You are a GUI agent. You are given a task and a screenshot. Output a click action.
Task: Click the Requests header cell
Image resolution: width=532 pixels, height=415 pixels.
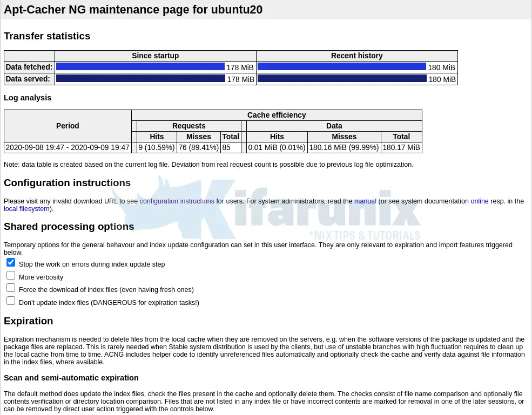[188, 126]
